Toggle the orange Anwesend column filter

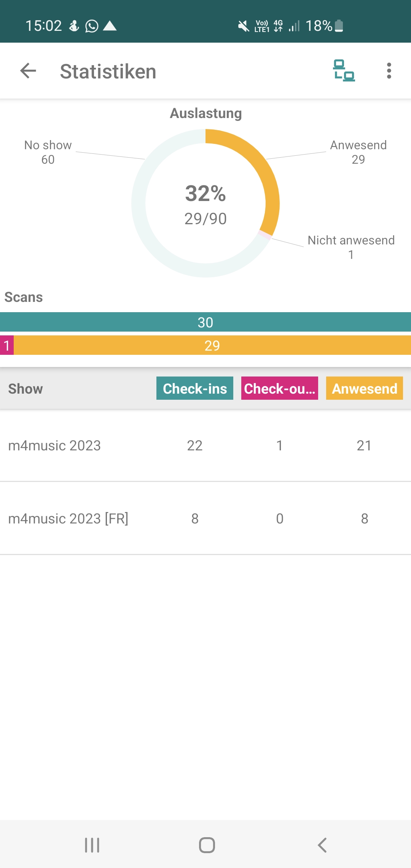point(365,388)
